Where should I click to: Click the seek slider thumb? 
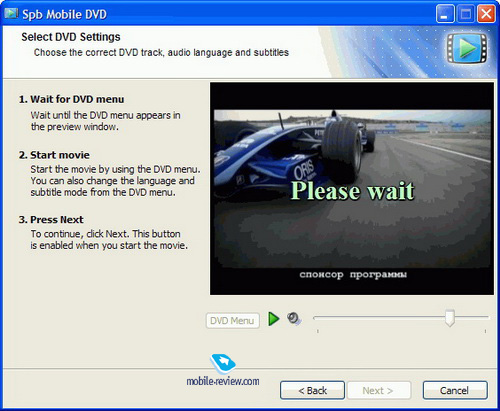(x=450, y=318)
